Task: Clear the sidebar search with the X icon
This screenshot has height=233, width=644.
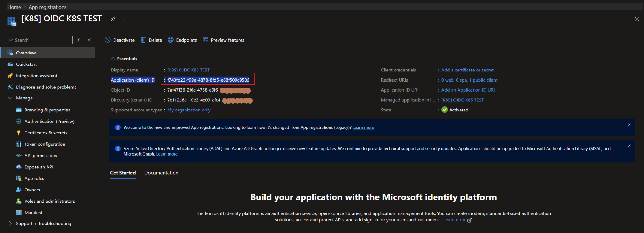Action: point(78,40)
